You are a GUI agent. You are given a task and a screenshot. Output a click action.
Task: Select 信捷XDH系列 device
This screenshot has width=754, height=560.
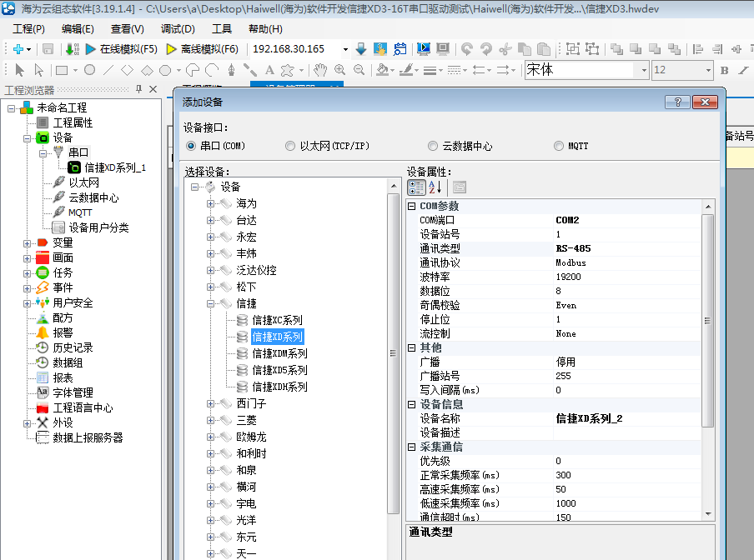pos(279,387)
